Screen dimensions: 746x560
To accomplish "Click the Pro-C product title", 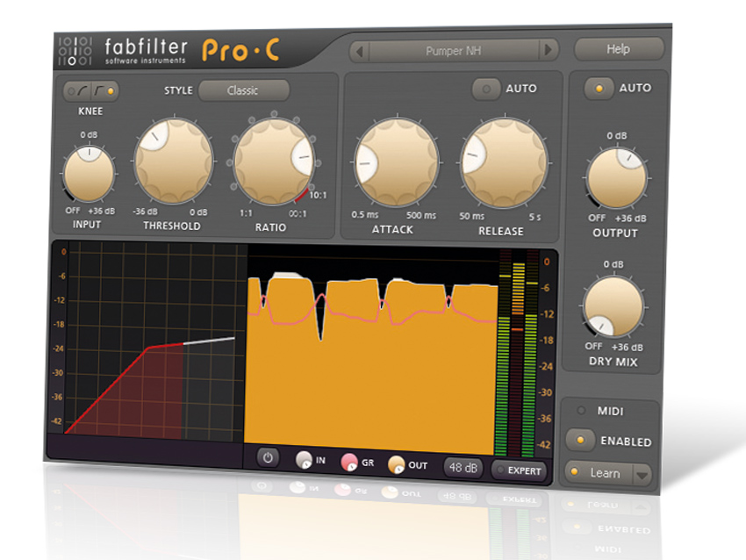I will [x=240, y=50].
